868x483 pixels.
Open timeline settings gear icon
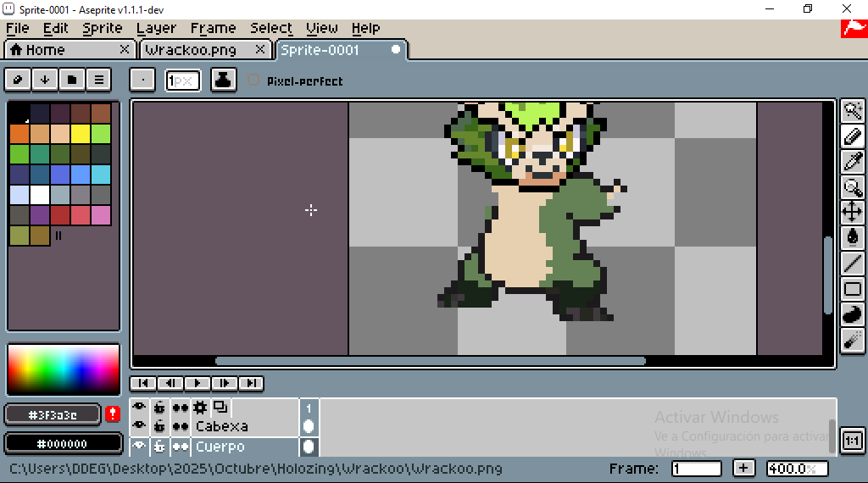200,408
